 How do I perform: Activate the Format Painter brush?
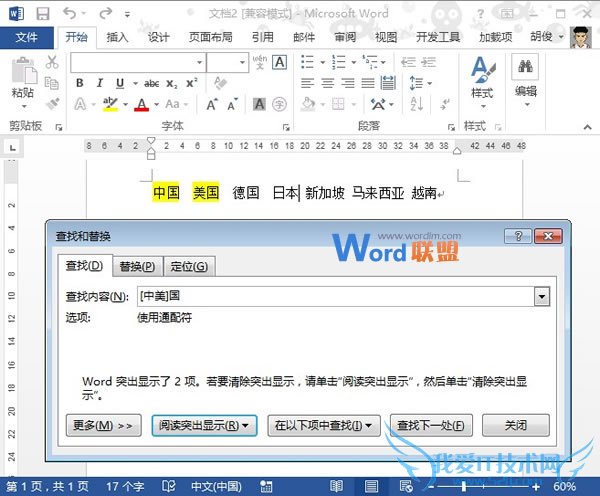(x=52, y=103)
